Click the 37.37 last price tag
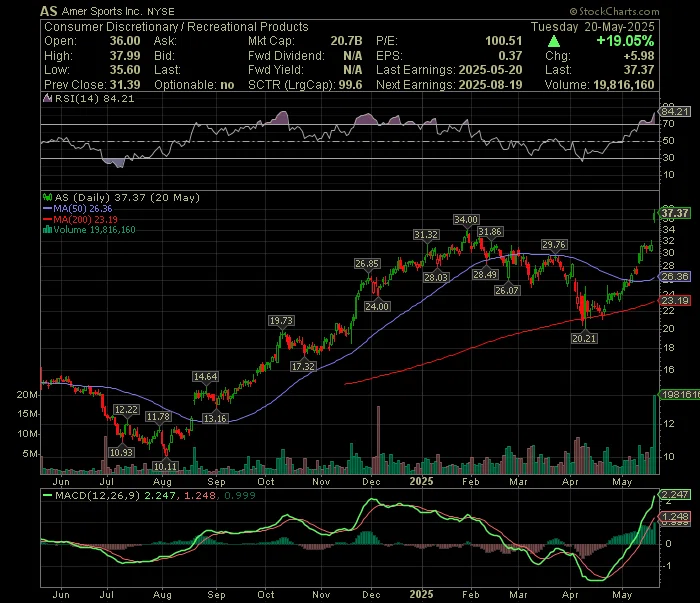The image size is (700, 603). coord(675,213)
